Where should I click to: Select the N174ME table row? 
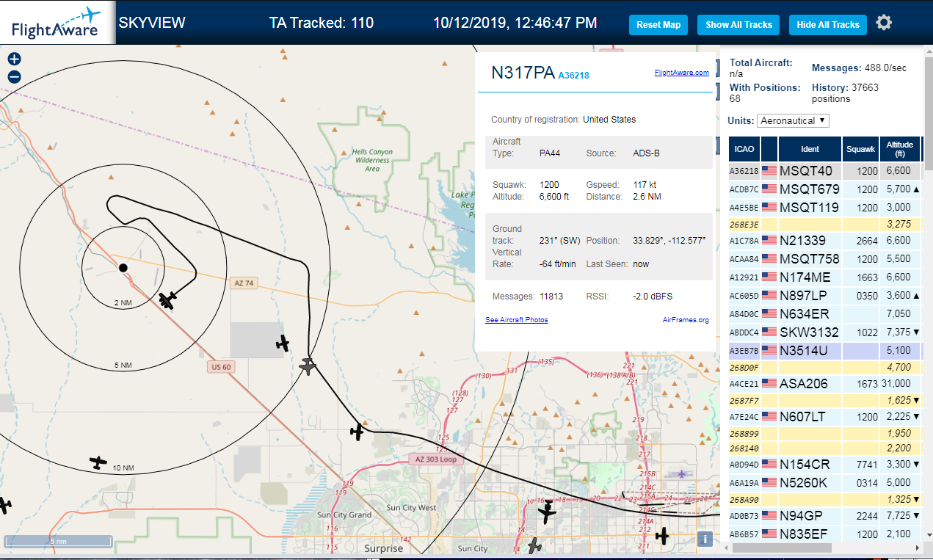825,277
